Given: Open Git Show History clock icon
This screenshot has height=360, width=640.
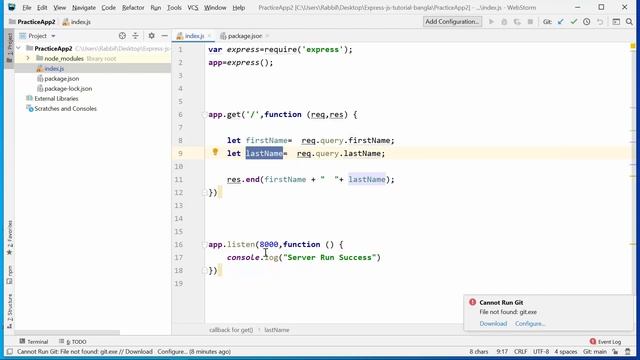Looking at the screenshot, I should 587,22.
